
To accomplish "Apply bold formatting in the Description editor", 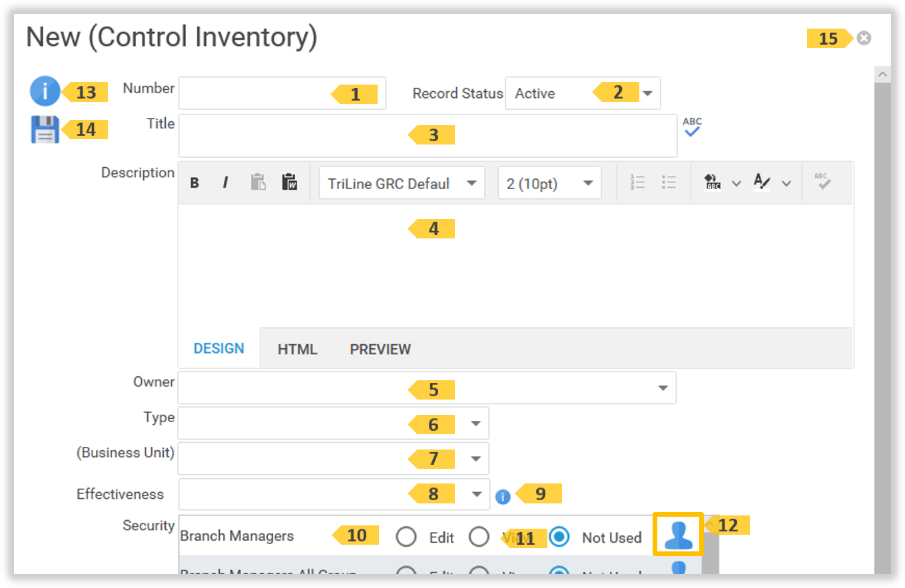I will tap(194, 182).
